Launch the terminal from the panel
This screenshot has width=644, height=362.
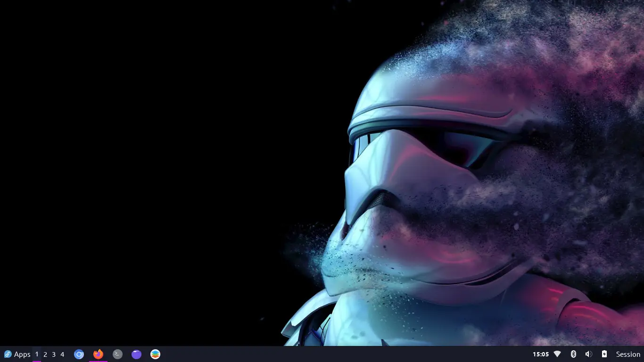coord(117,354)
